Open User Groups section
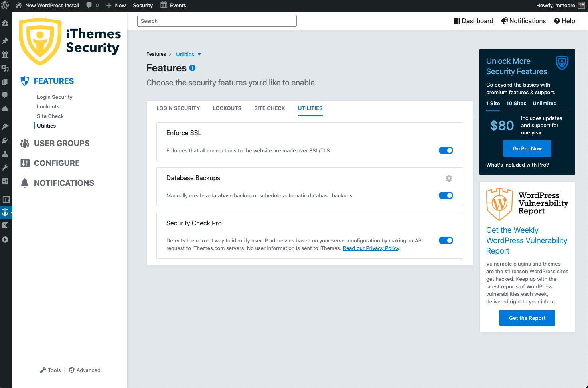The height and width of the screenshot is (388, 588). click(55, 143)
